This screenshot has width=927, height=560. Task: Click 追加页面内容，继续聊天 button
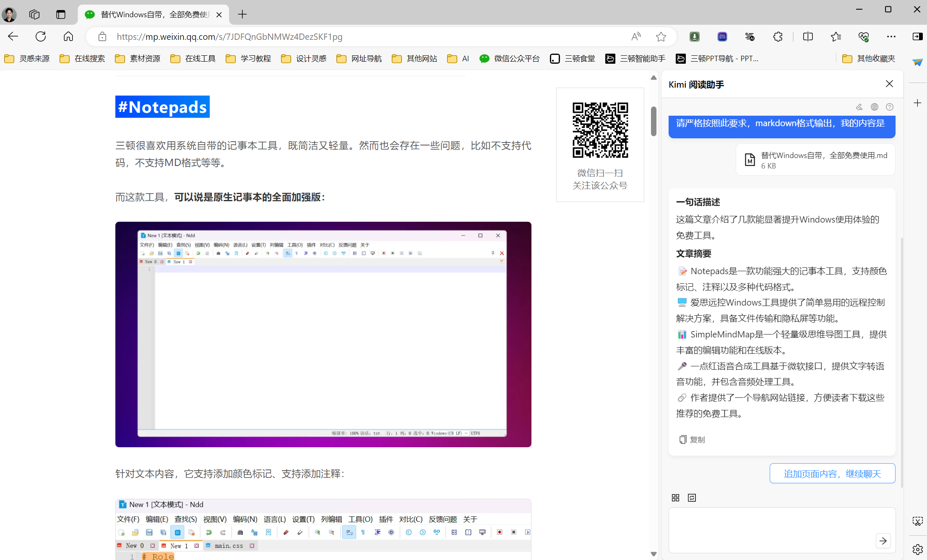[x=832, y=474]
